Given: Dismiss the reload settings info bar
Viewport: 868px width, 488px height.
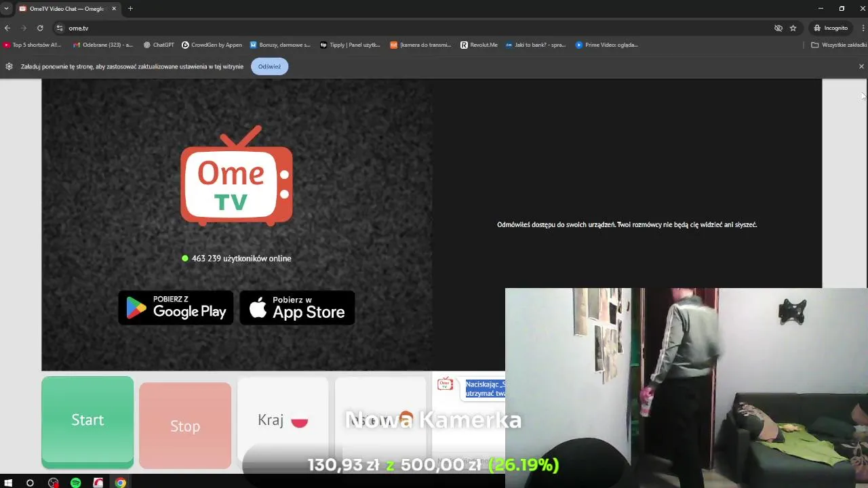Looking at the screenshot, I should point(861,66).
